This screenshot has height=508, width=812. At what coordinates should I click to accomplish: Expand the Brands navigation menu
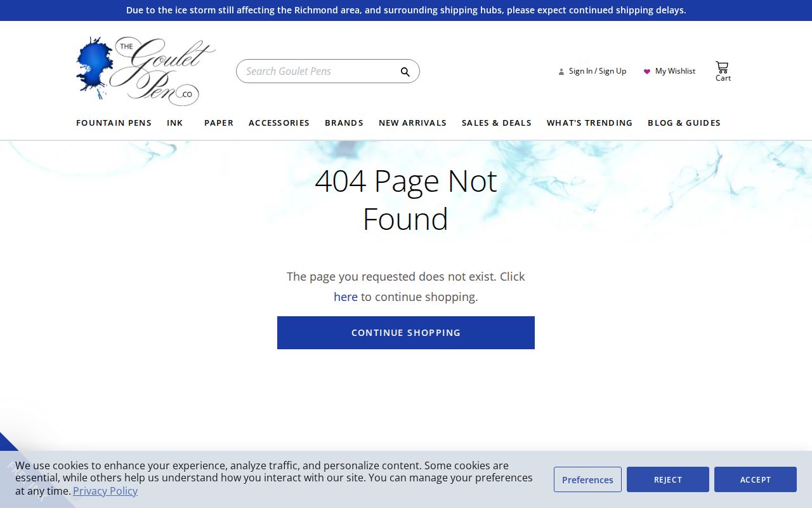pos(344,123)
